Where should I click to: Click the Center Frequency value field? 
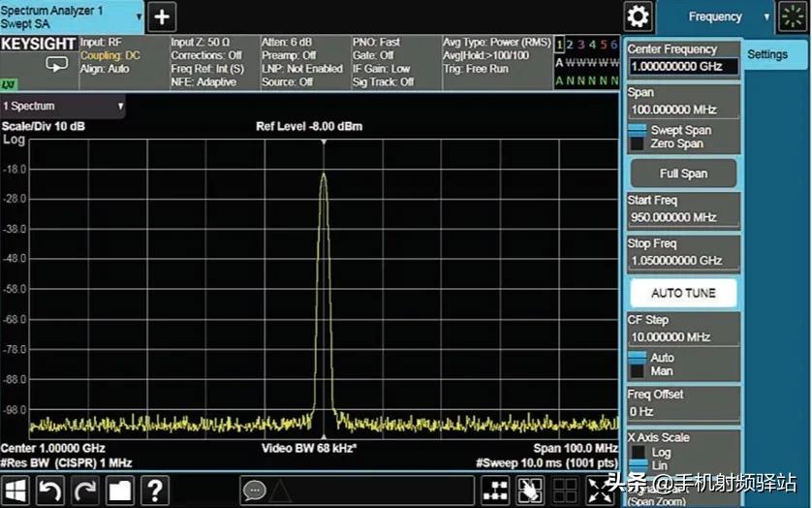point(683,67)
